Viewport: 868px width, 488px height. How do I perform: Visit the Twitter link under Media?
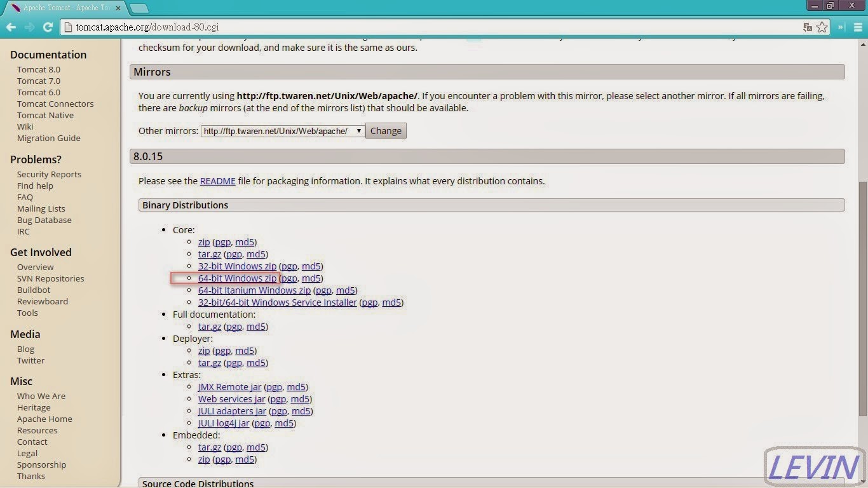tap(31, 361)
